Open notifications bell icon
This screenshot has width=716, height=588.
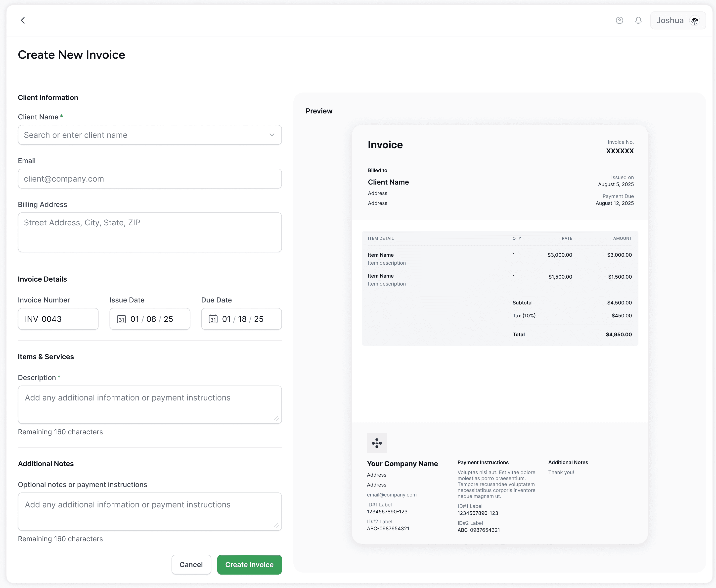pos(638,20)
